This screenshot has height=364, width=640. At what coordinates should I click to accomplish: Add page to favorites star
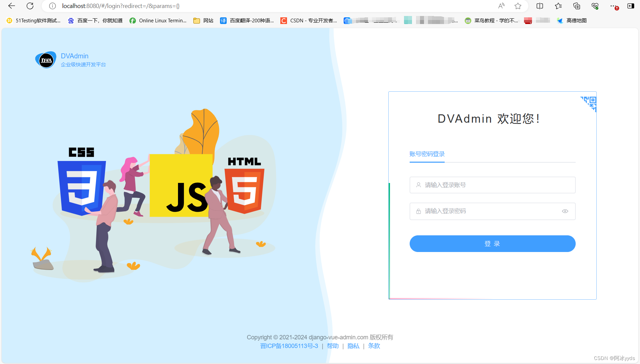518,6
